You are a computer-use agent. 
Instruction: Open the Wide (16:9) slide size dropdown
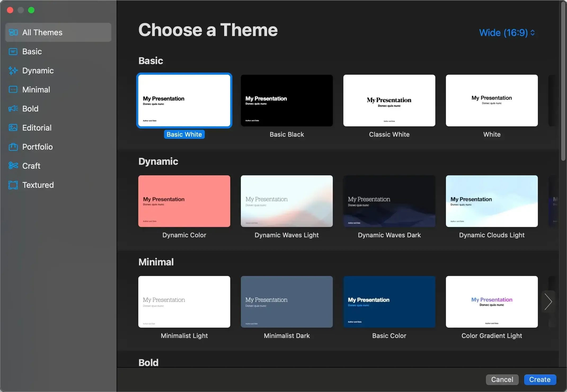507,33
